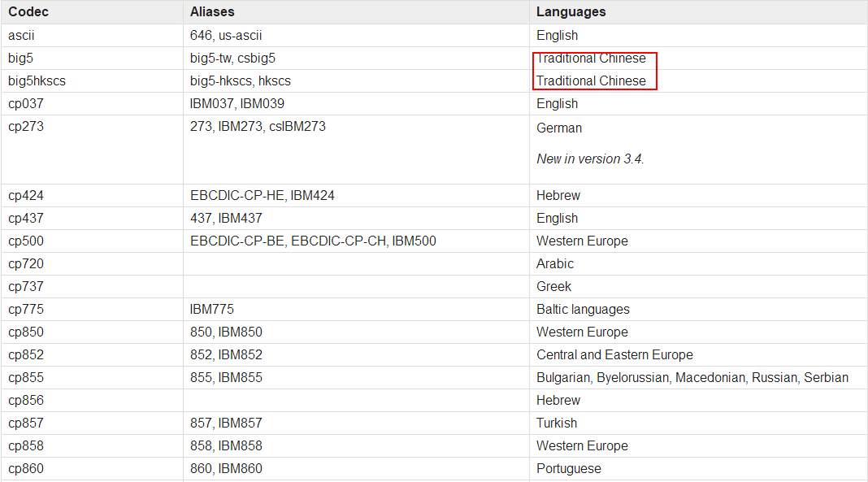Viewport: 868px width, 482px height.
Task: Click the Aliases column header
Action: tap(212, 12)
